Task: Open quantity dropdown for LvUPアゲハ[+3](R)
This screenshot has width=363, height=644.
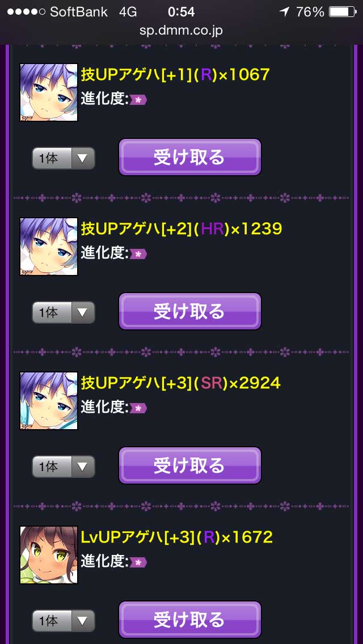Action: 64,621
